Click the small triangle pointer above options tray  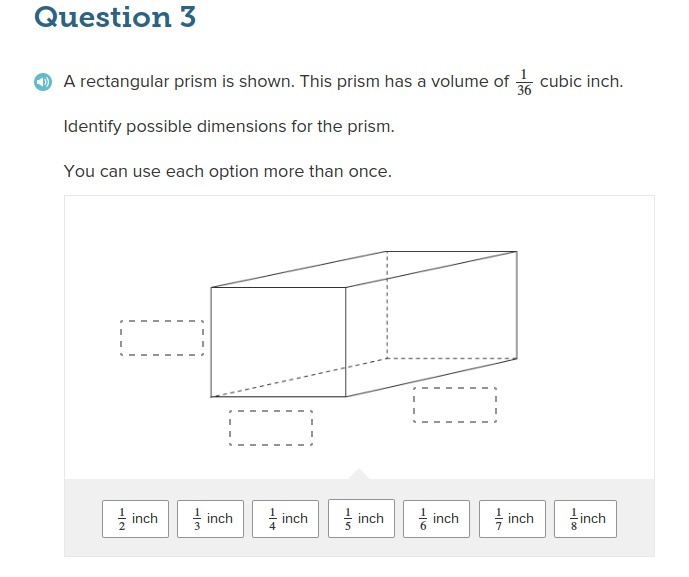(359, 474)
